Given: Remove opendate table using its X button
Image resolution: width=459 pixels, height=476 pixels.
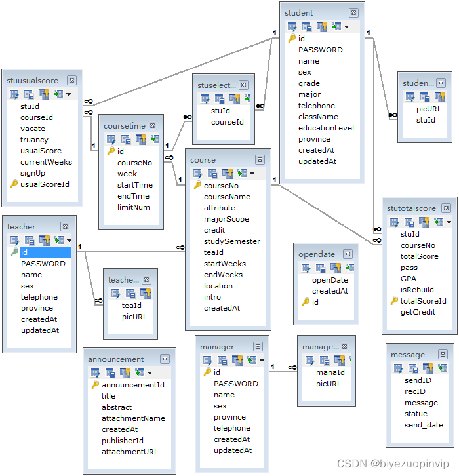Looking at the screenshot, I should 348,254.
